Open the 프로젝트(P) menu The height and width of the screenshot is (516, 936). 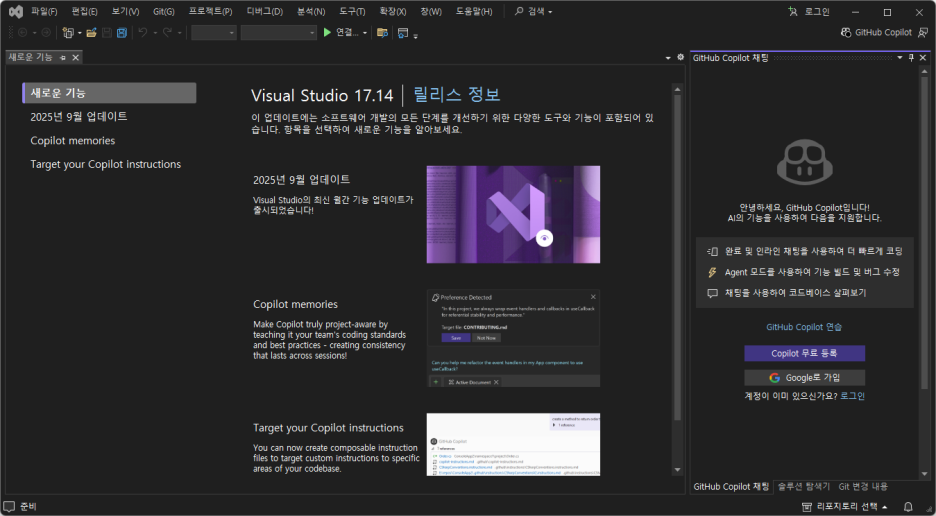click(x=210, y=11)
